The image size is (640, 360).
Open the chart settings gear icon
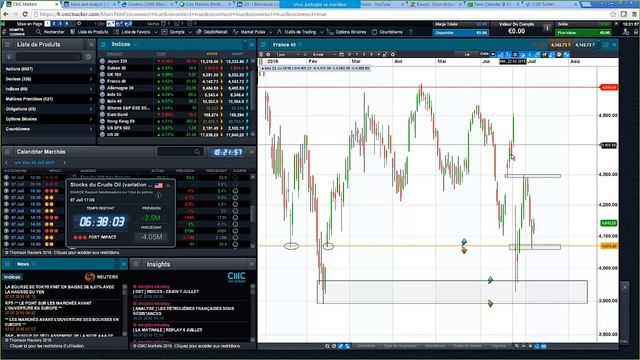(393, 54)
